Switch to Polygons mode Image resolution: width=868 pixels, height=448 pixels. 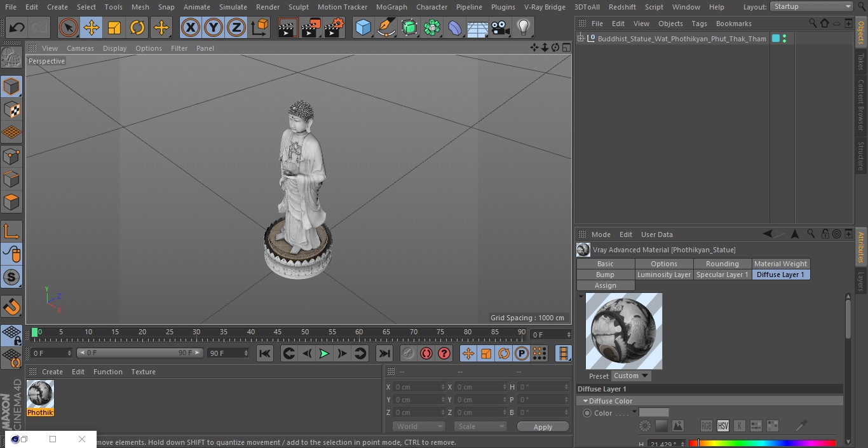11,202
